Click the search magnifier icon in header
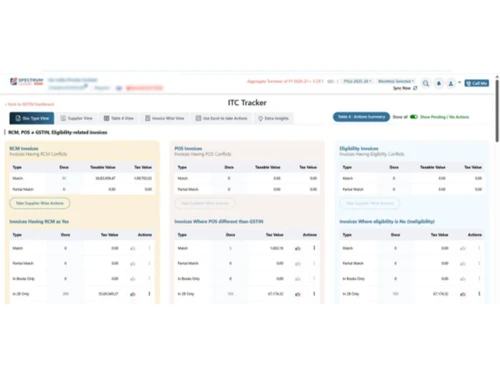 point(426,83)
